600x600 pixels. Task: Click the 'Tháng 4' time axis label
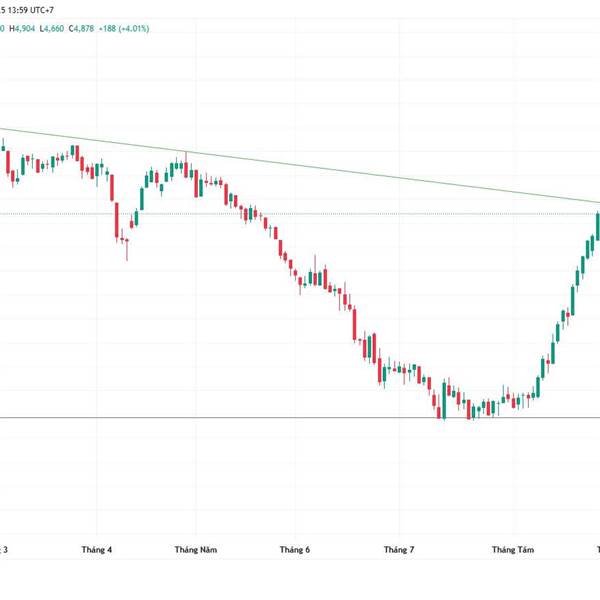[96, 549]
